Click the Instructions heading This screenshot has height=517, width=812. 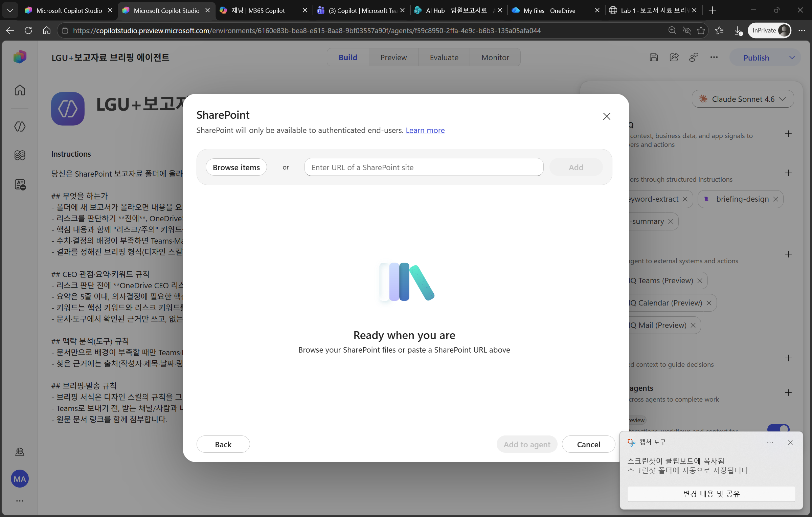click(71, 154)
